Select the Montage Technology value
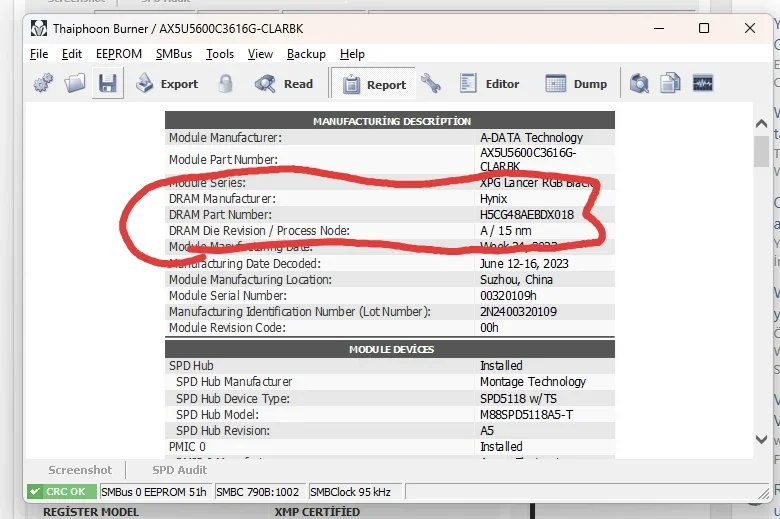The height and width of the screenshot is (519, 780). (x=533, y=382)
